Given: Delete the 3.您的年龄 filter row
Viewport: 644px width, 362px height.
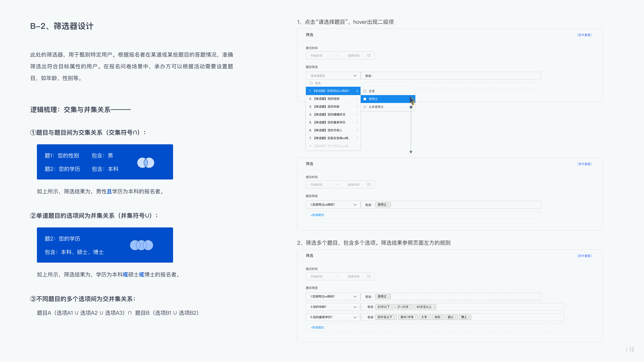Looking at the screenshot, I should point(360,307).
